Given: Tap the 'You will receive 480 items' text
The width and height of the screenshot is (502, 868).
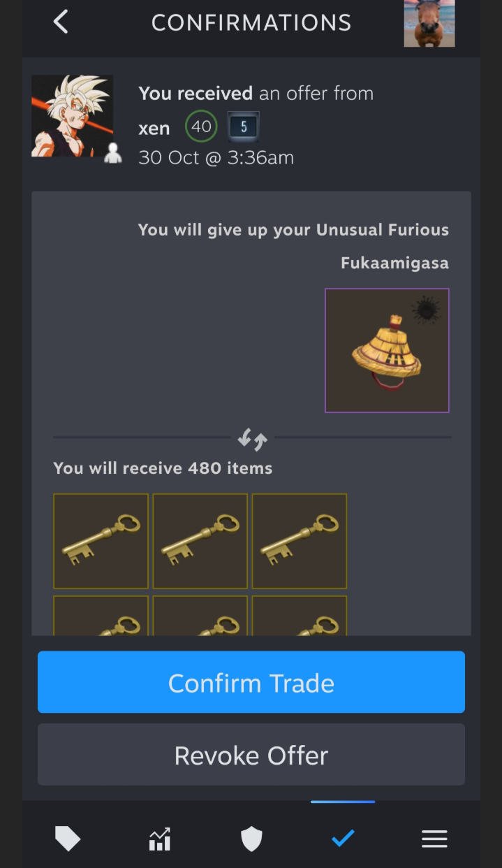Looking at the screenshot, I should [x=163, y=468].
